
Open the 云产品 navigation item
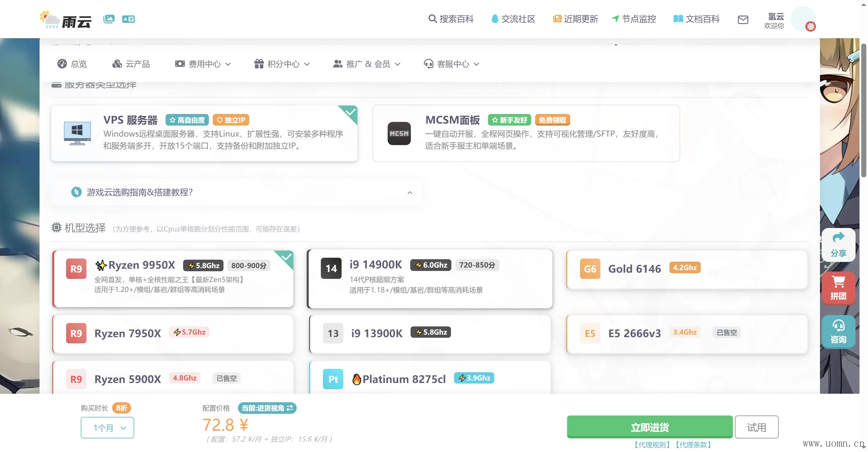(x=131, y=64)
